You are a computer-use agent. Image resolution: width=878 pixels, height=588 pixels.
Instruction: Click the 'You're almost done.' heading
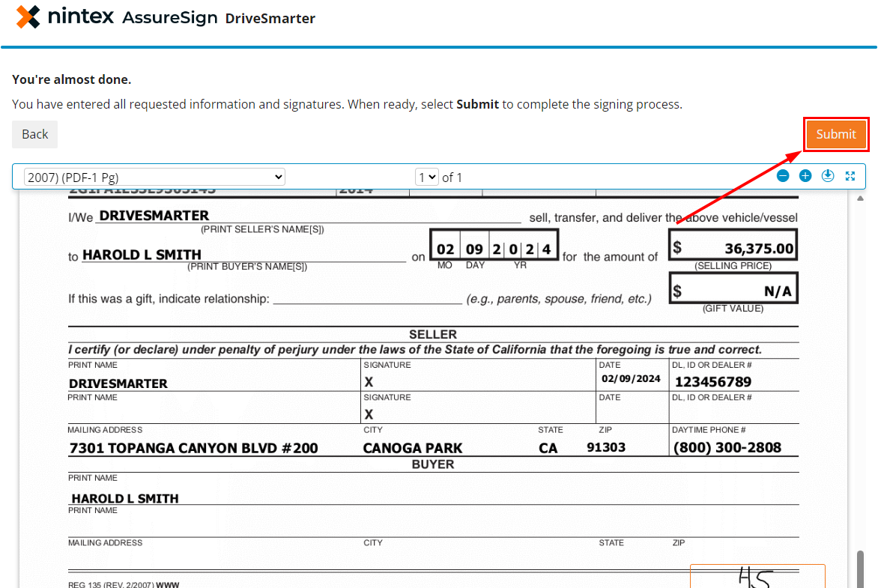click(x=72, y=79)
